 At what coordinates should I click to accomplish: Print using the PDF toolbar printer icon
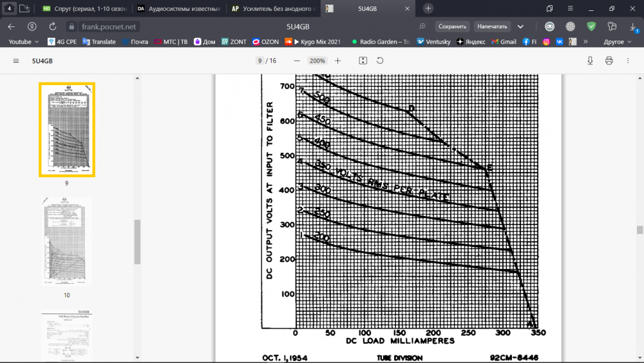[609, 61]
